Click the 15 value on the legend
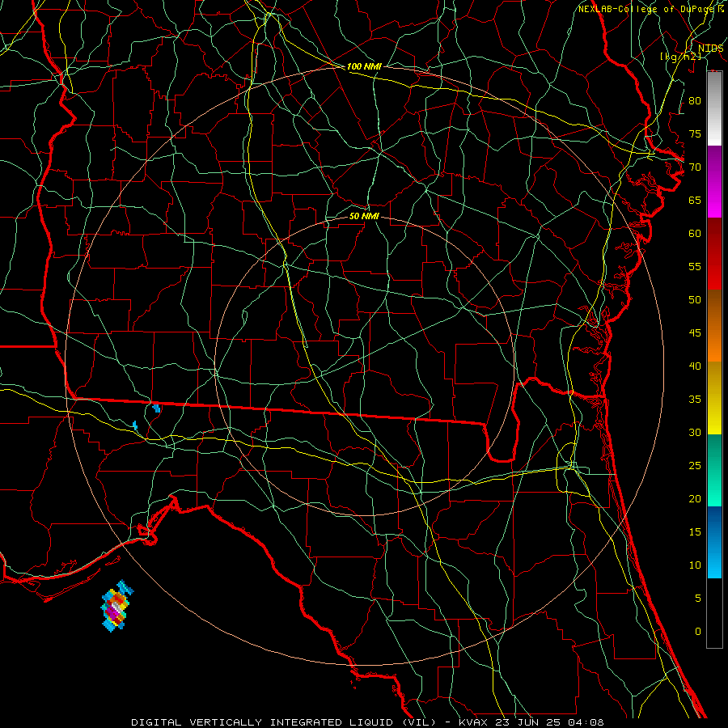Image resolution: width=728 pixels, height=728 pixels. (695, 531)
